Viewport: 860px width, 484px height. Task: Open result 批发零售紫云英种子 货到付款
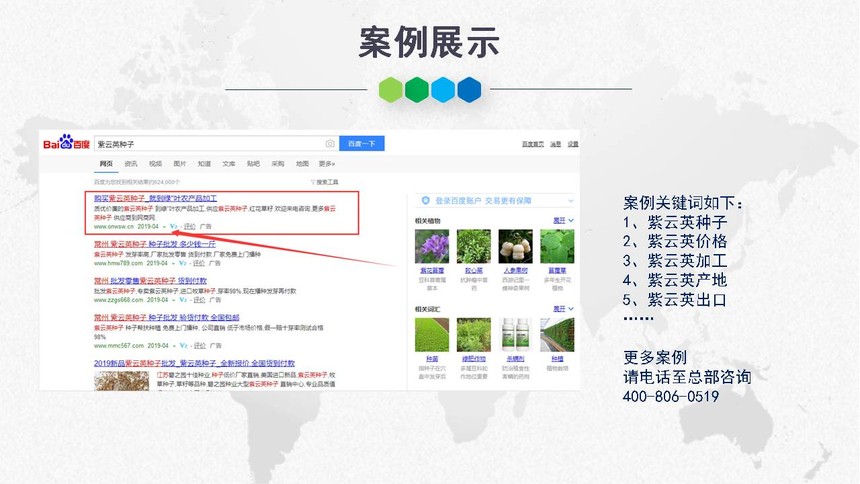point(150,280)
